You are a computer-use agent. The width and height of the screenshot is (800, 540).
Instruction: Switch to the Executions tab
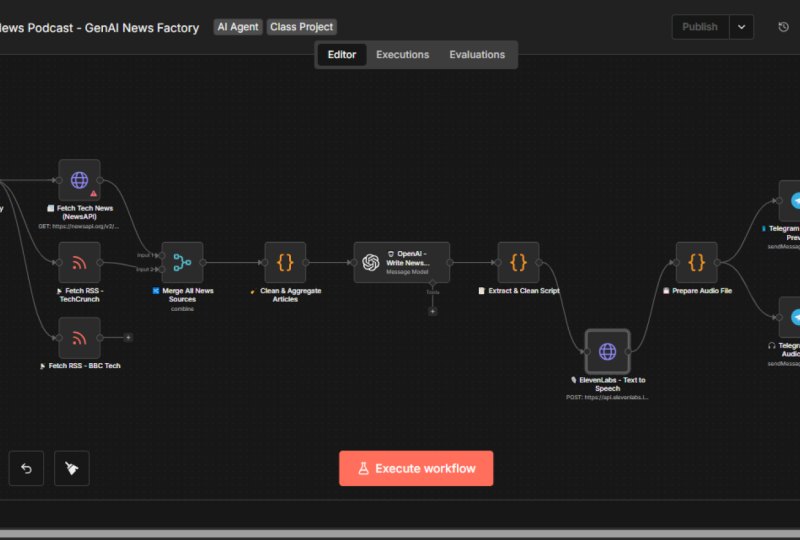pyautogui.click(x=403, y=55)
